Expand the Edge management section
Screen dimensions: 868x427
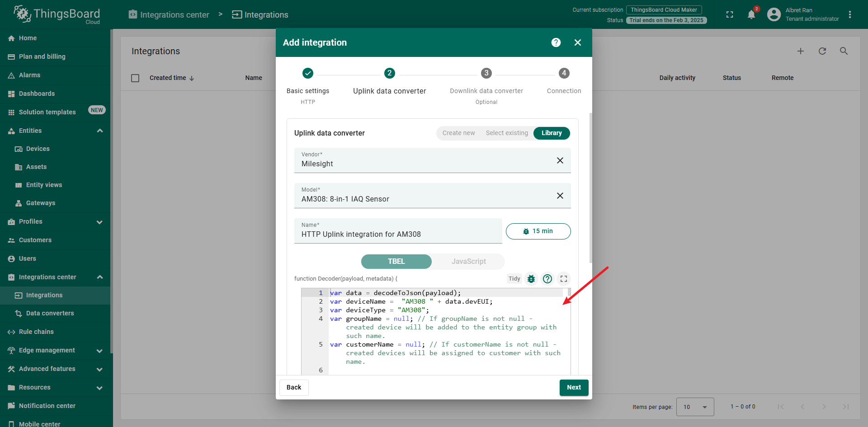pos(100,351)
